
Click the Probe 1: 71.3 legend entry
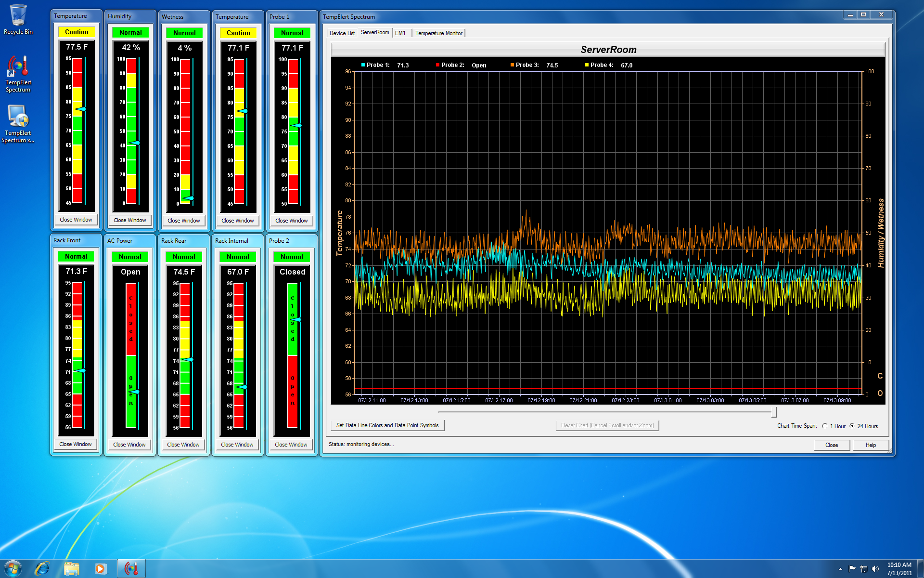(x=385, y=65)
